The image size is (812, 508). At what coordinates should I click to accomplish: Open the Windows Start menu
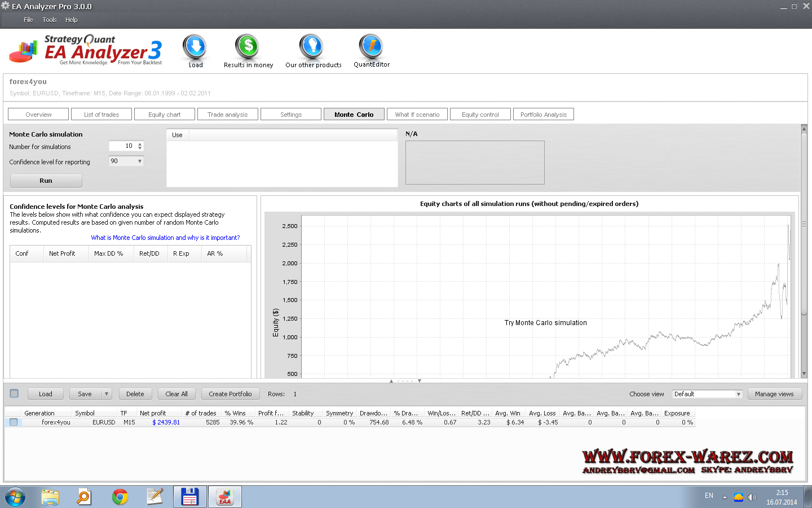[15, 497]
